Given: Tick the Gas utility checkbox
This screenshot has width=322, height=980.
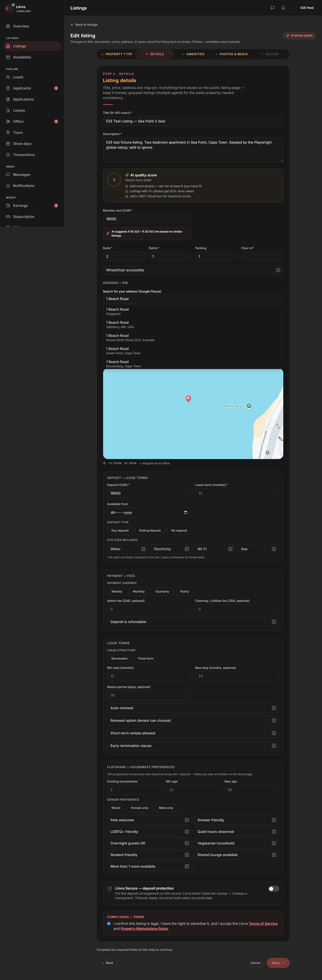Looking at the screenshot, I should pos(274,549).
